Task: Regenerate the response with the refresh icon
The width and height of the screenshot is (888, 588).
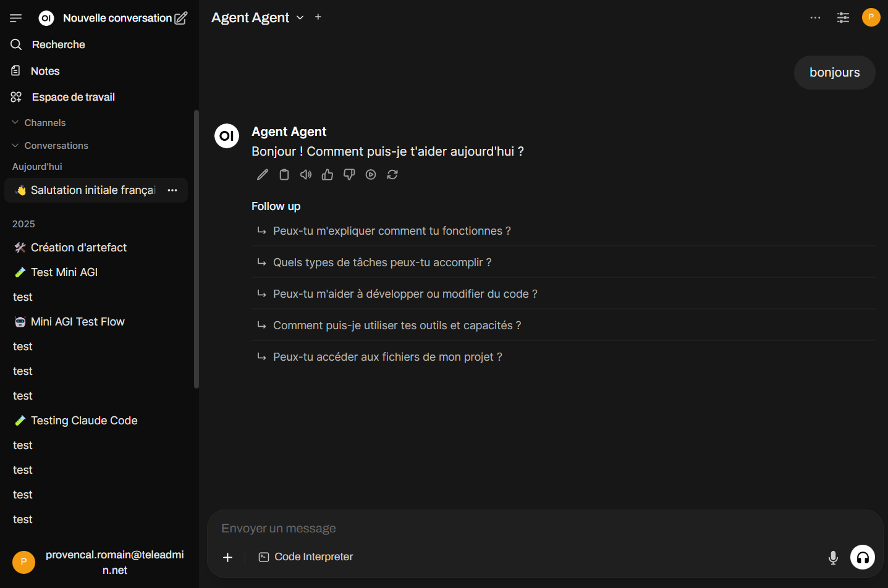Action: tap(392, 175)
